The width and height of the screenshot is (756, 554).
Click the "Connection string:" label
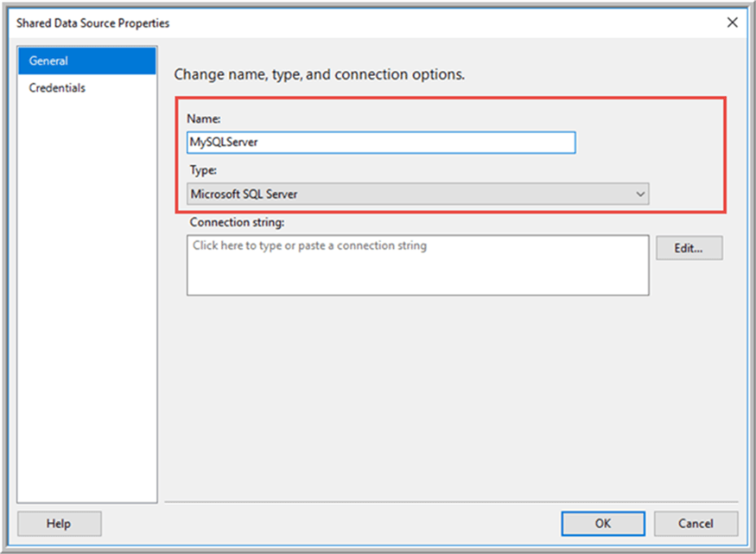click(236, 223)
